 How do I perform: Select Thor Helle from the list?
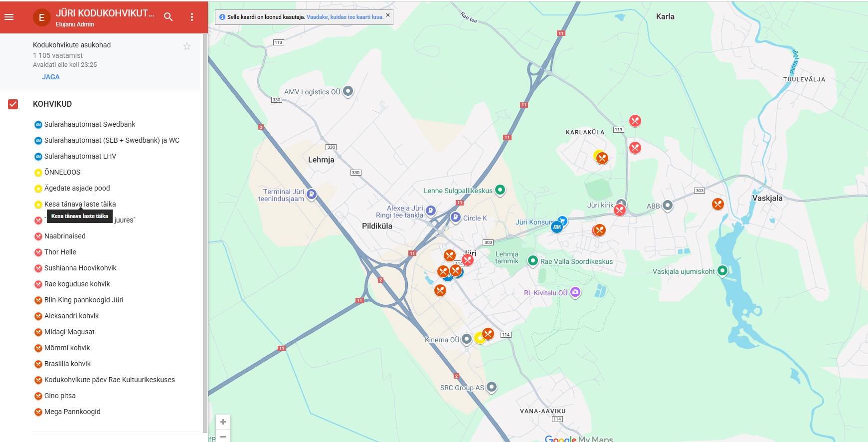click(x=60, y=252)
